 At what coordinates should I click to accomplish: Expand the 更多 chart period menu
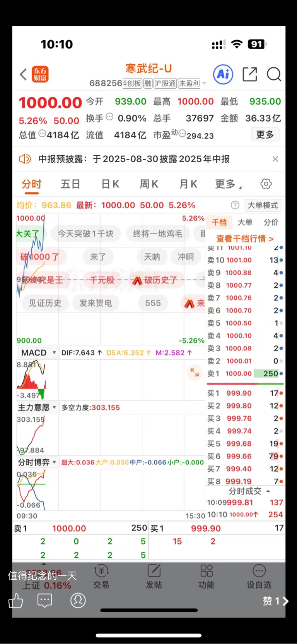click(228, 184)
